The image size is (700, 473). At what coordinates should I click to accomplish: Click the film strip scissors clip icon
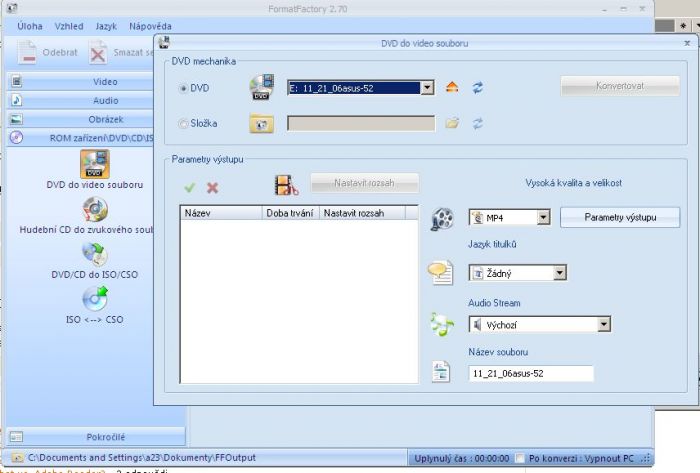click(x=286, y=185)
